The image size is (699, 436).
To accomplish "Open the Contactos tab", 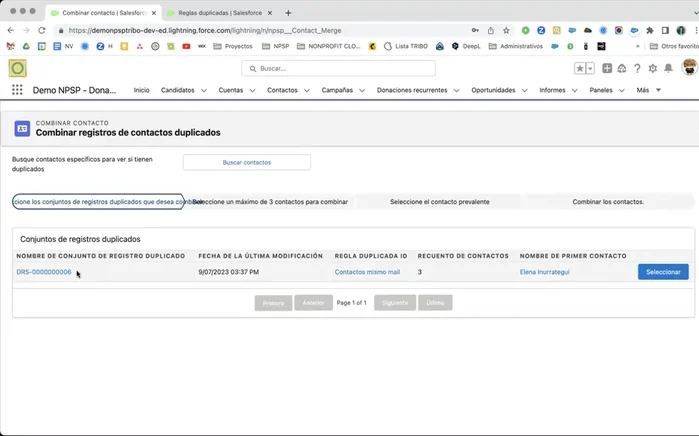I will [282, 90].
